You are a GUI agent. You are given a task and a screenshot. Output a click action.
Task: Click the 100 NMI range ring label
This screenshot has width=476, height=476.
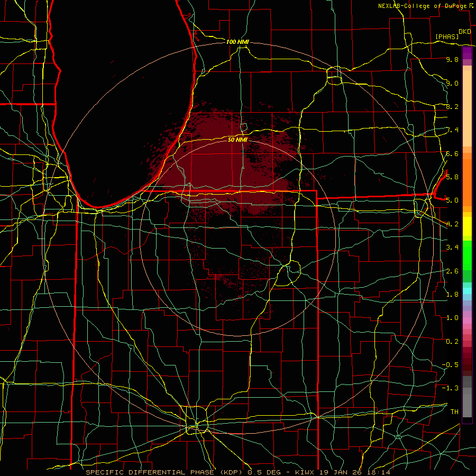coord(237,42)
